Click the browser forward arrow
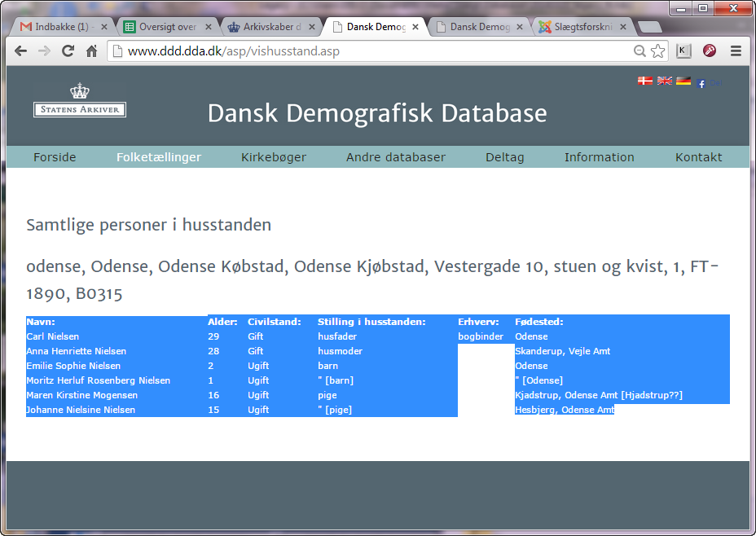The width and height of the screenshot is (756, 536). pos(44,51)
